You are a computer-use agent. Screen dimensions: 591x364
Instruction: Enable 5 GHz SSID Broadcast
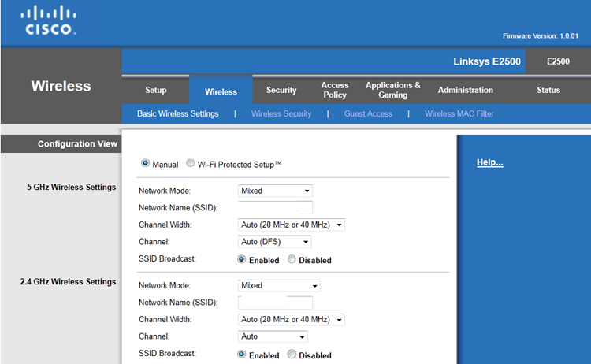[x=242, y=260]
